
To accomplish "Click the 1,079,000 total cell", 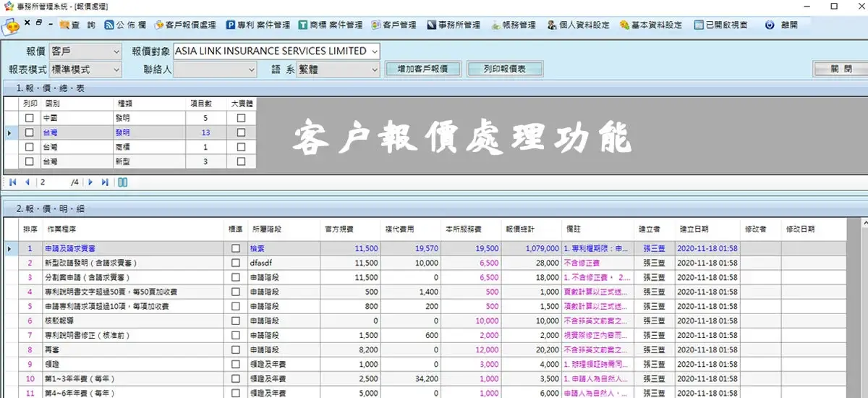I will point(532,248).
